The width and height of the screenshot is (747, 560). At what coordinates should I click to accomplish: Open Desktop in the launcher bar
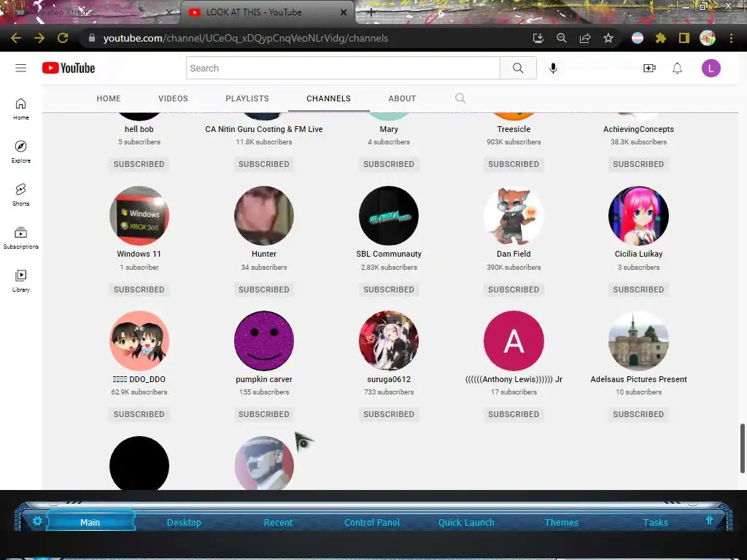click(x=184, y=522)
